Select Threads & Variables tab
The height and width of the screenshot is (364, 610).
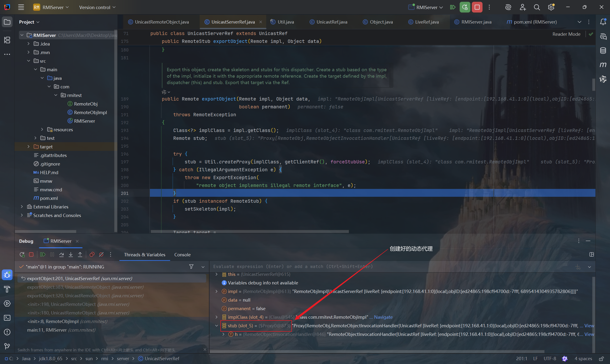[x=145, y=255]
